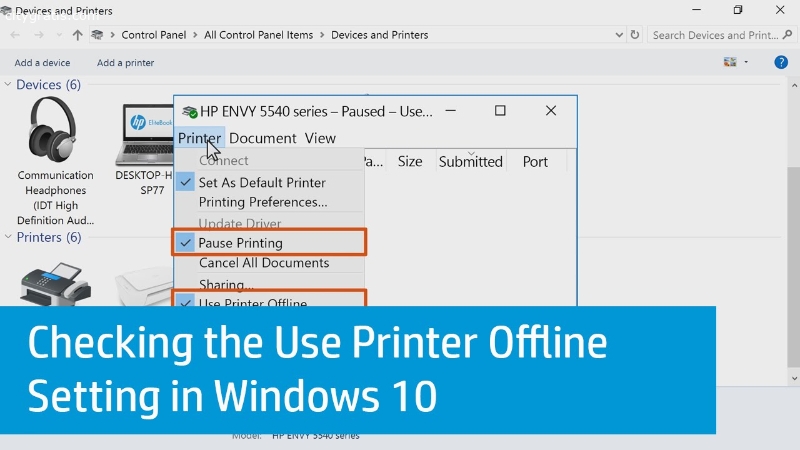Image resolution: width=800 pixels, height=450 pixels.
Task: Open view options dropdown arrow
Action: (x=746, y=62)
